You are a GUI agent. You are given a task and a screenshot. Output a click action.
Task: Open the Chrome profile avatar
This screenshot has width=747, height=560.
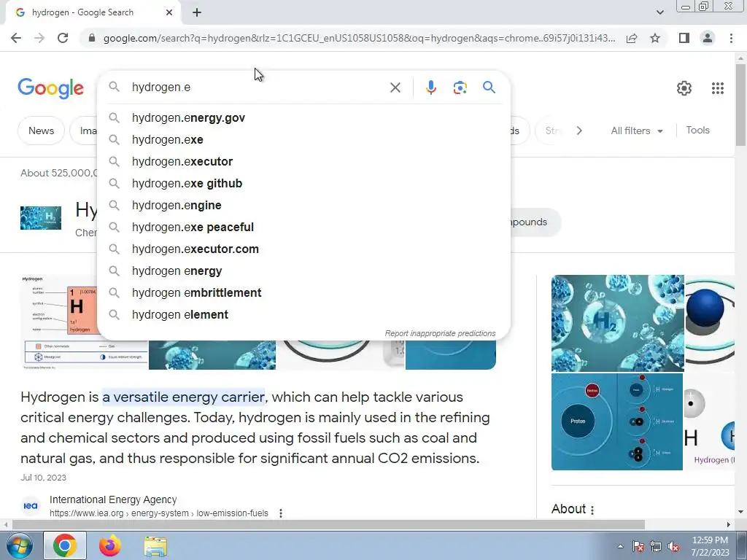tap(708, 38)
